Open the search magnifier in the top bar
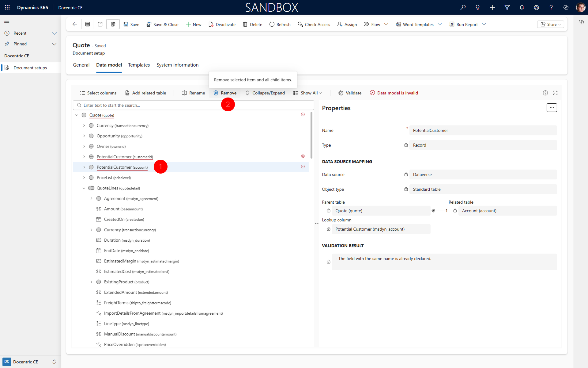 tap(463, 7)
